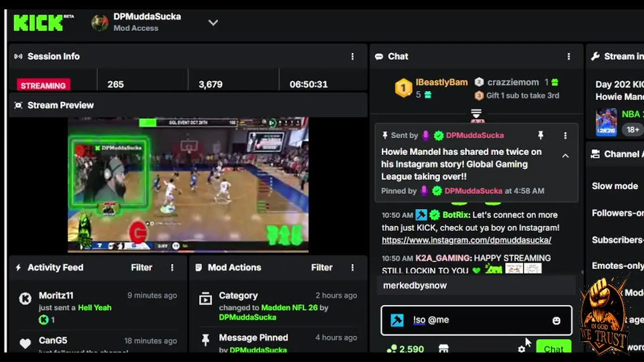Viewport: 644px width, 362px height.
Task: Click moderator sword badge in chat input
Action: 397,320
